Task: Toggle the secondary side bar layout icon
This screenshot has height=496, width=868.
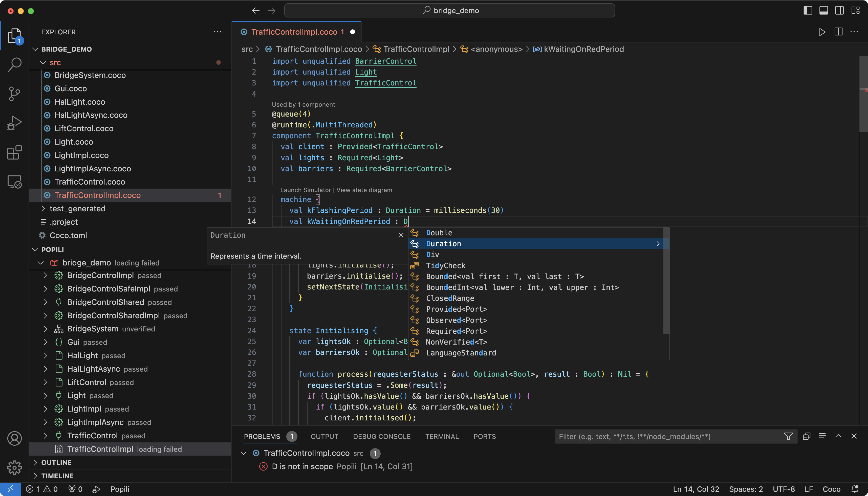Action: tap(839, 11)
